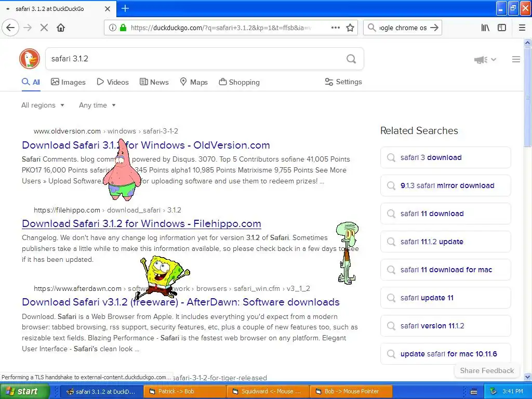Stop loading the page with X button
Image resolution: width=532 pixels, height=399 pixels.
[x=44, y=28]
